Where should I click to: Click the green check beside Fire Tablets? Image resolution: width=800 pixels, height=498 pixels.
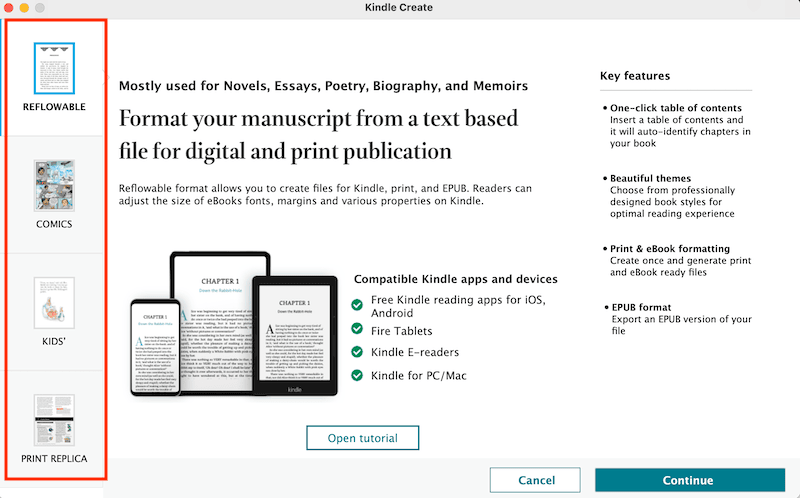pyautogui.click(x=357, y=329)
